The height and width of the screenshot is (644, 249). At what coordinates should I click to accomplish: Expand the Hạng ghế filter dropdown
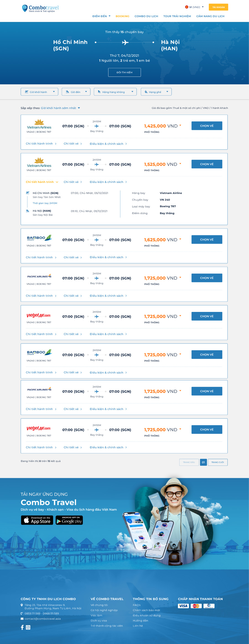pyautogui.click(x=156, y=92)
